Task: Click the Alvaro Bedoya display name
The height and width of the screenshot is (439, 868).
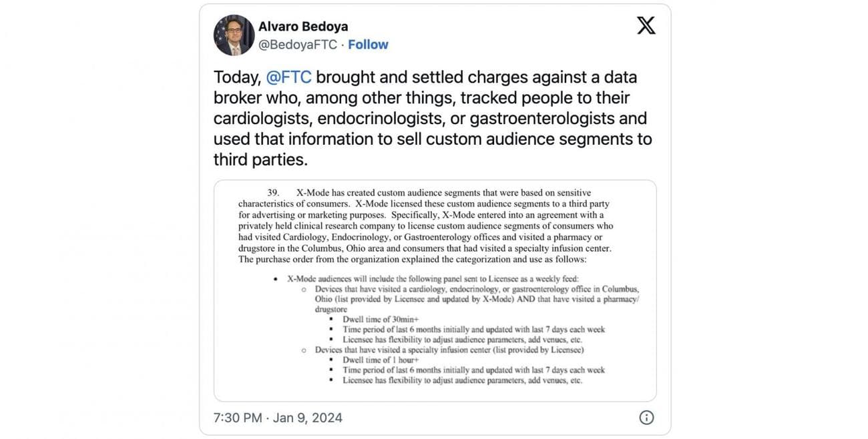Action: [x=302, y=25]
